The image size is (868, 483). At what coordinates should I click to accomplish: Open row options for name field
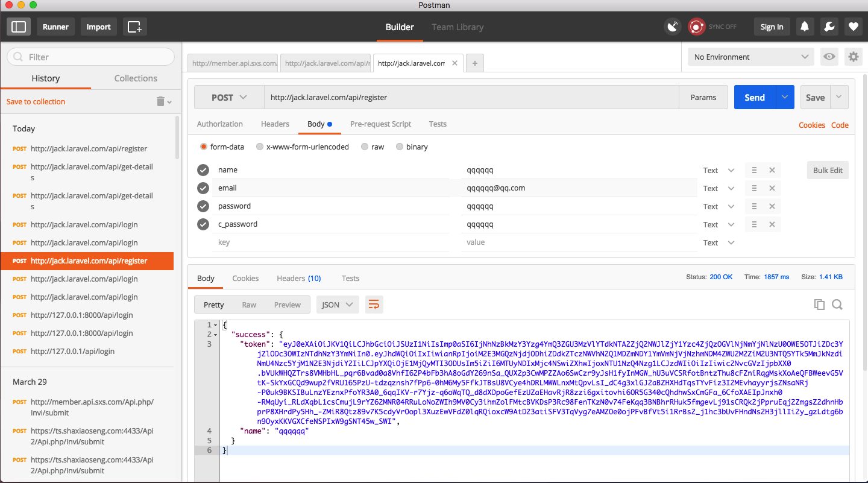[754, 170]
